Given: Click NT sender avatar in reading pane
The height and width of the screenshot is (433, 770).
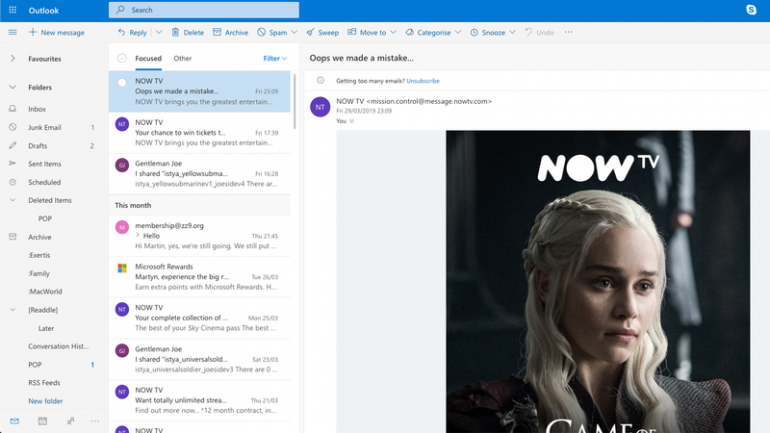Looking at the screenshot, I should coord(320,107).
